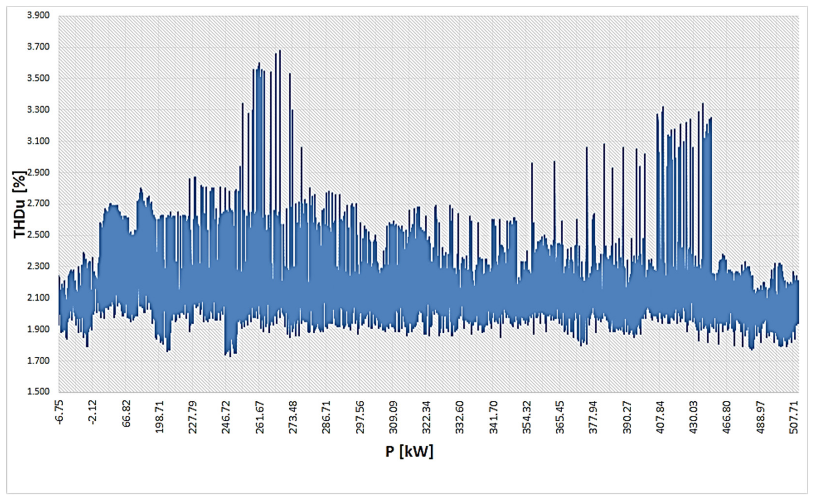Click x-axis label 261.67
The image size is (820, 504).
(x=260, y=417)
